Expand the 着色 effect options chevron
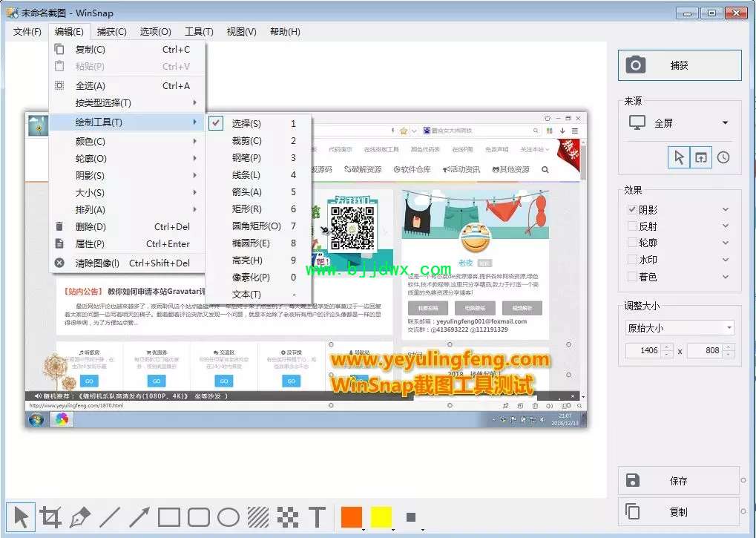 click(x=726, y=277)
